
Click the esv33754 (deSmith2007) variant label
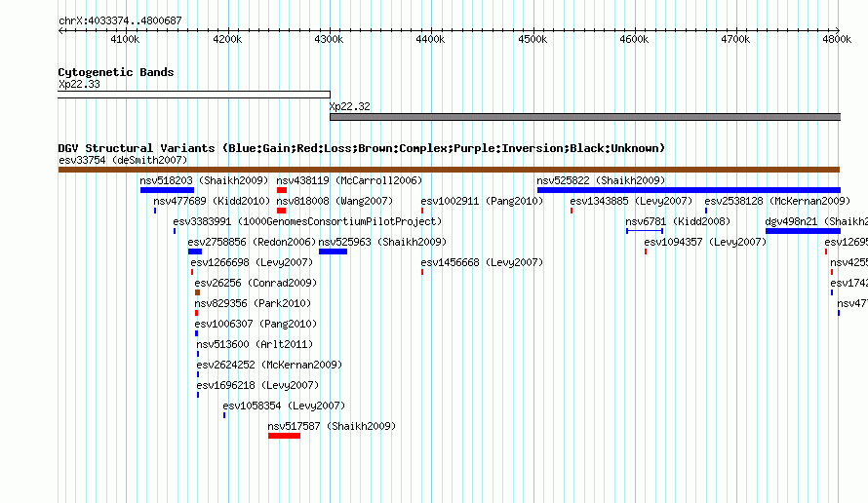click(123, 161)
